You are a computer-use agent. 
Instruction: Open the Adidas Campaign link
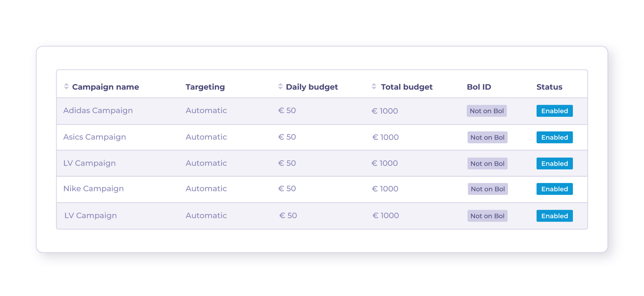point(98,111)
